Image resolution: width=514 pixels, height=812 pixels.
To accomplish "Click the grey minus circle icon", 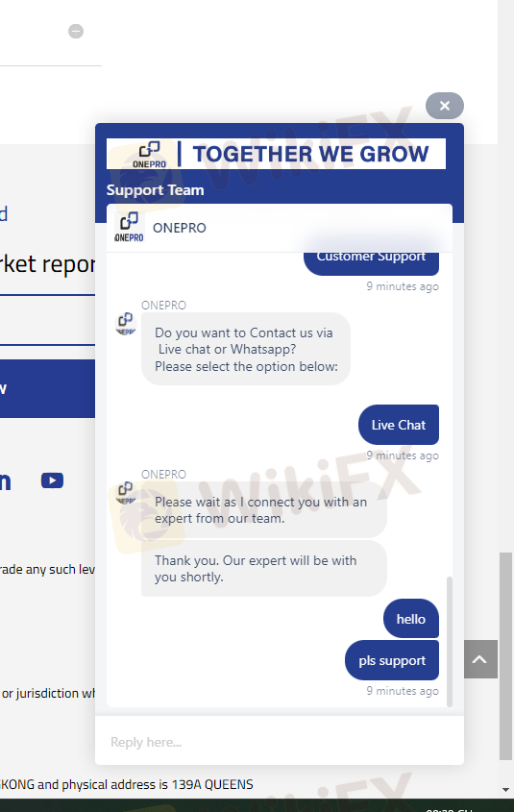I will [76, 31].
